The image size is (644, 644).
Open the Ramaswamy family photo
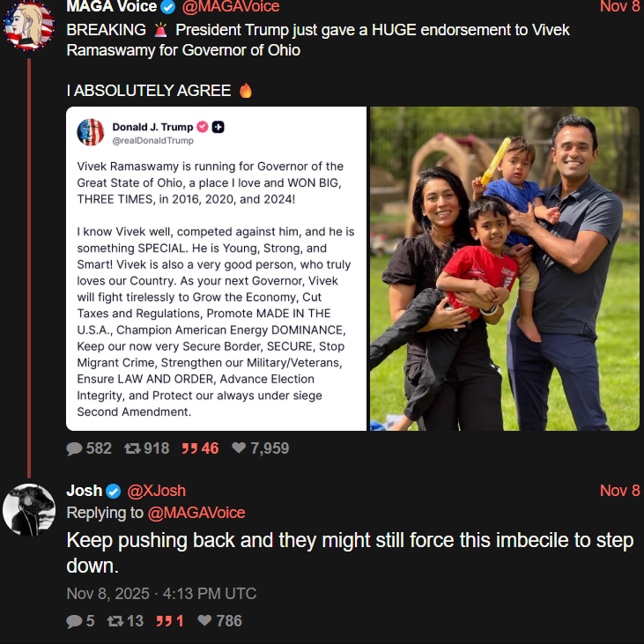pos(505,269)
